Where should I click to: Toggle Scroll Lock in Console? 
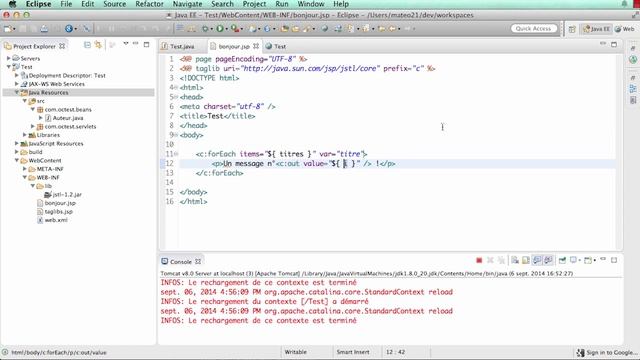(x=526, y=260)
